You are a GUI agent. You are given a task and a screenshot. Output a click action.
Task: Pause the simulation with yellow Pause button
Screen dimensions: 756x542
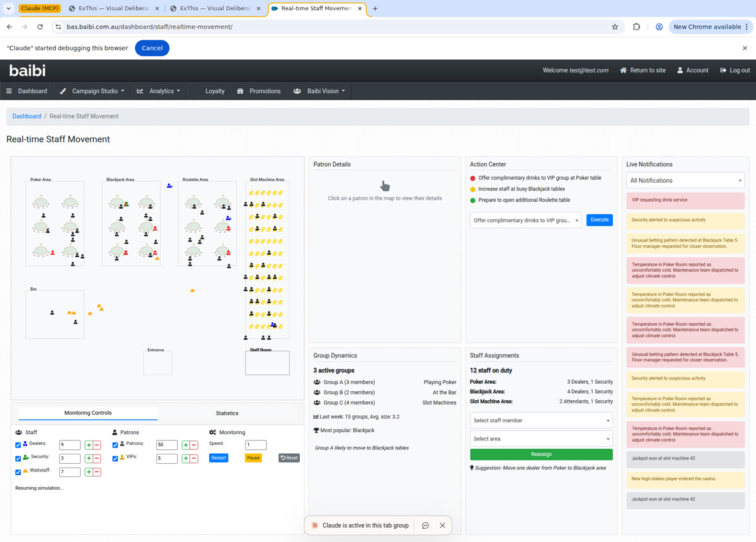[x=253, y=458]
